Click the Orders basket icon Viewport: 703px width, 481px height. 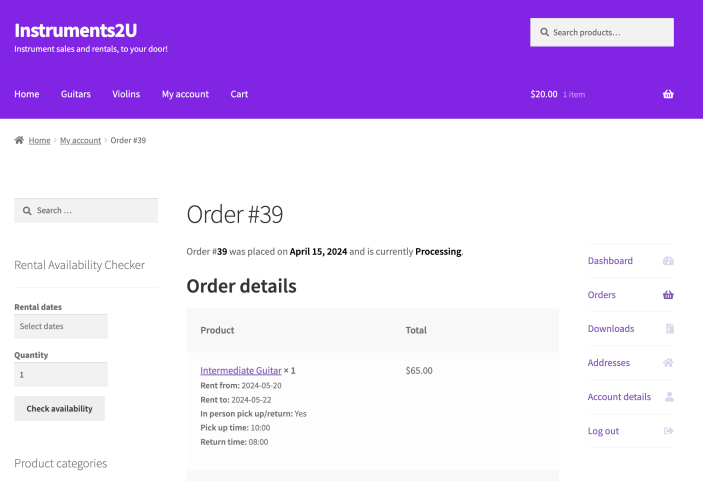coord(668,295)
